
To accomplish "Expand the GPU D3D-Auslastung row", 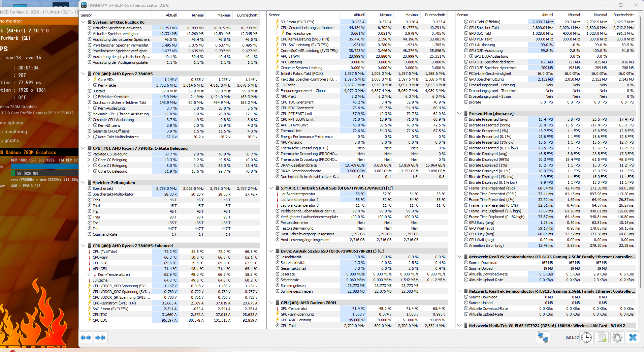I will [465, 56].
